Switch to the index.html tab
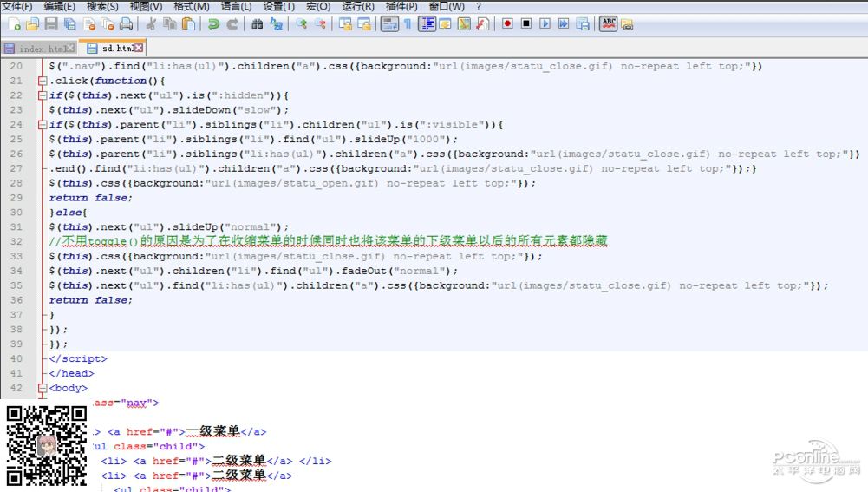This screenshot has width=868, height=492. [40, 49]
